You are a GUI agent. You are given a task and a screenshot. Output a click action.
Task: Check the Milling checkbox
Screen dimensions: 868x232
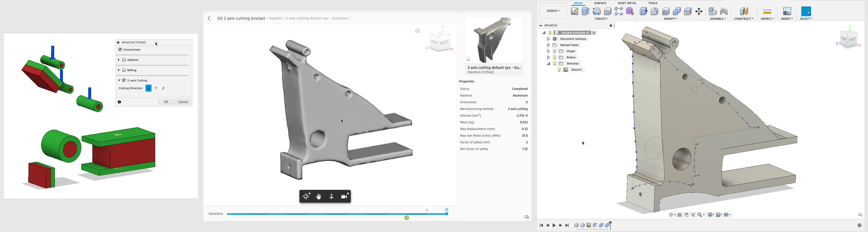pyautogui.click(x=124, y=70)
